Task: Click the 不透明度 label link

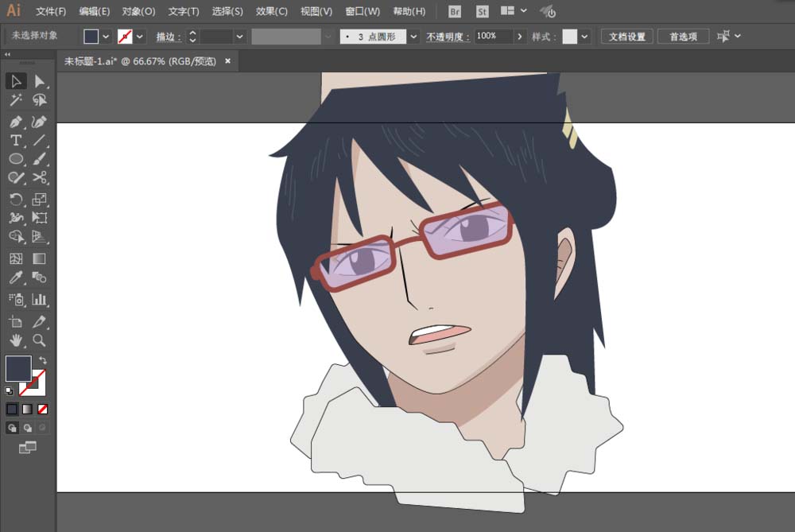Action: pyautogui.click(x=448, y=37)
